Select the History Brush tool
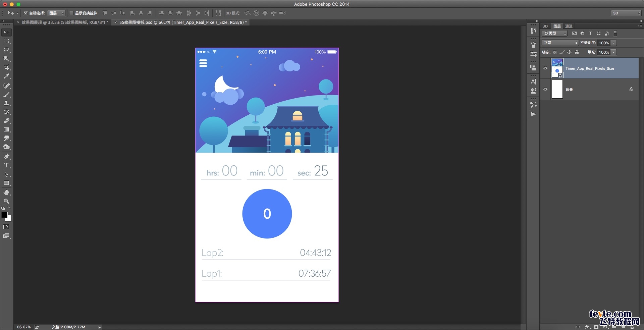The image size is (644, 330). pyautogui.click(x=6, y=112)
